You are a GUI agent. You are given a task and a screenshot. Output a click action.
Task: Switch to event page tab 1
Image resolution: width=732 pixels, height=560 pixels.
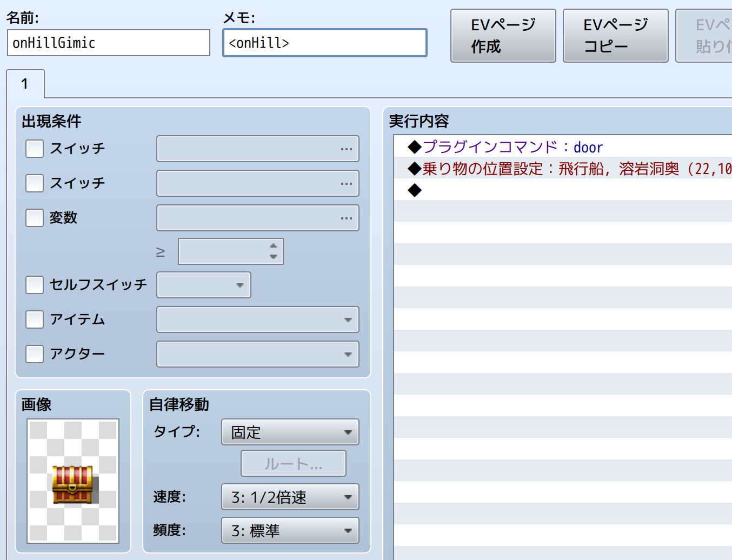[x=25, y=84]
